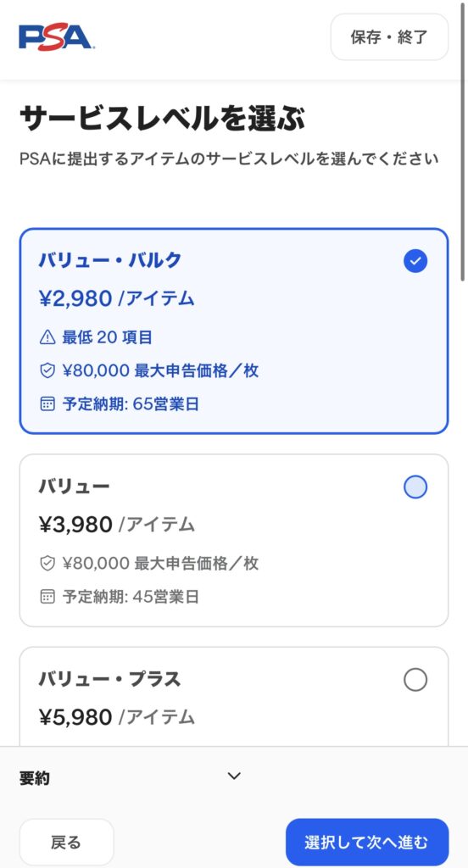Click shield icon in バリュー・バルク card
Screen dimensions: 468x868
[47, 371]
